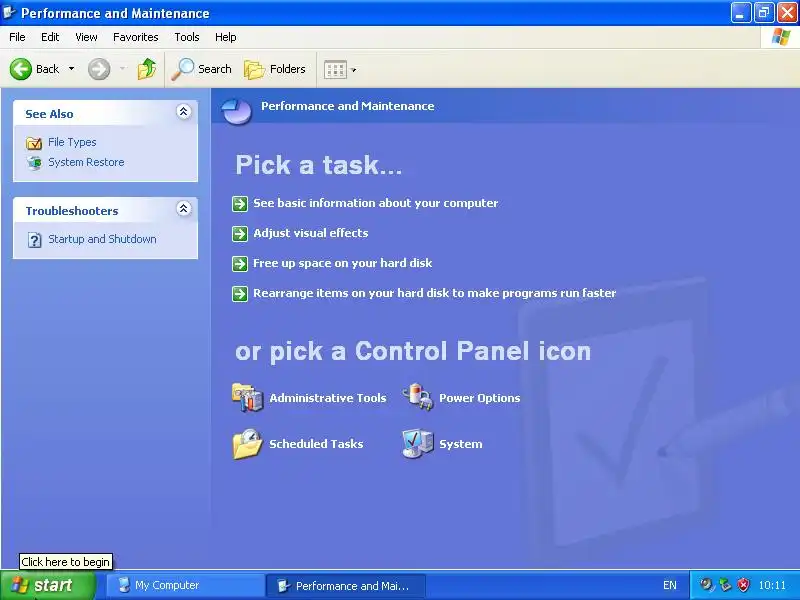Screen dimensions: 800x600
Task: Collapse the See Also panel chevron
Action: click(184, 112)
